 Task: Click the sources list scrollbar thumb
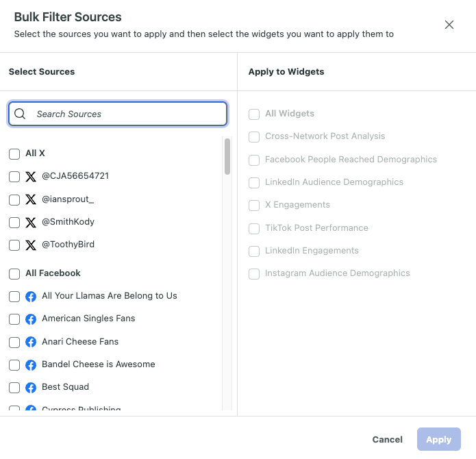(227, 156)
